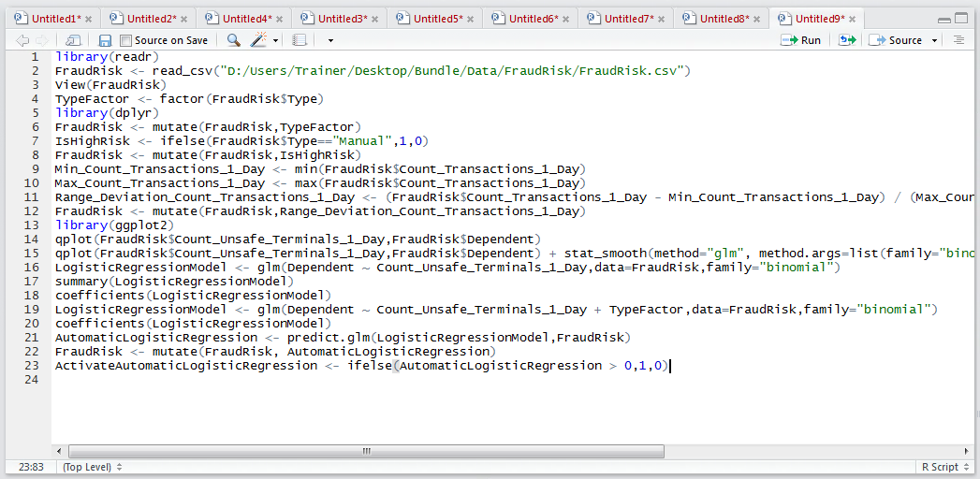This screenshot has height=479, width=980.
Task: Go back to previous source location arrow
Action: [22, 40]
